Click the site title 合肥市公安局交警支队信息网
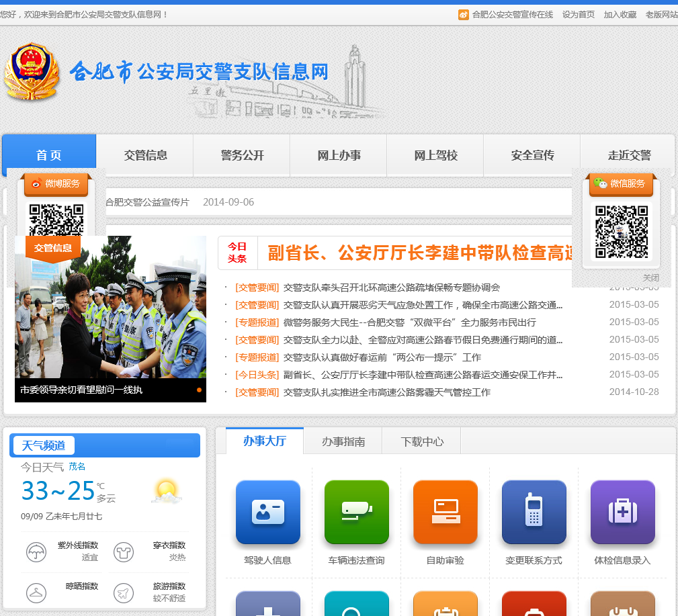This screenshot has height=616, width=678. coord(199,71)
